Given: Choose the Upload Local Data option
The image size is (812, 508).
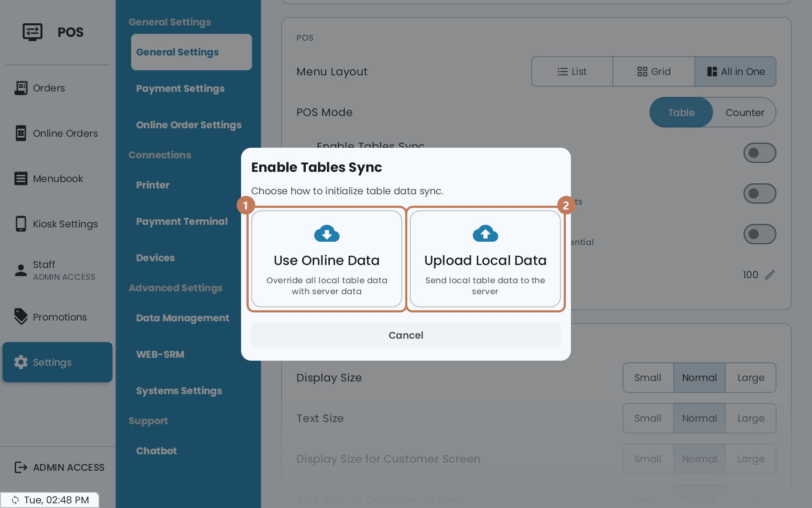Looking at the screenshot, I should [486, 259].
